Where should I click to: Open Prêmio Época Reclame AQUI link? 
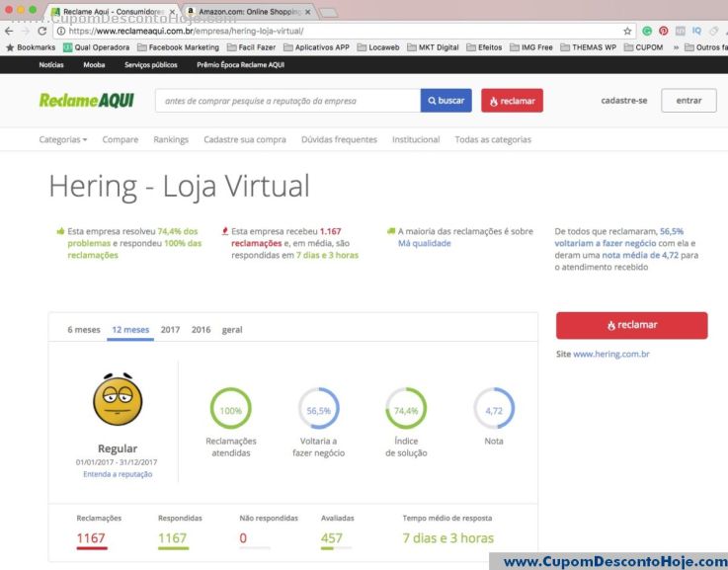(x=240, y=65)
